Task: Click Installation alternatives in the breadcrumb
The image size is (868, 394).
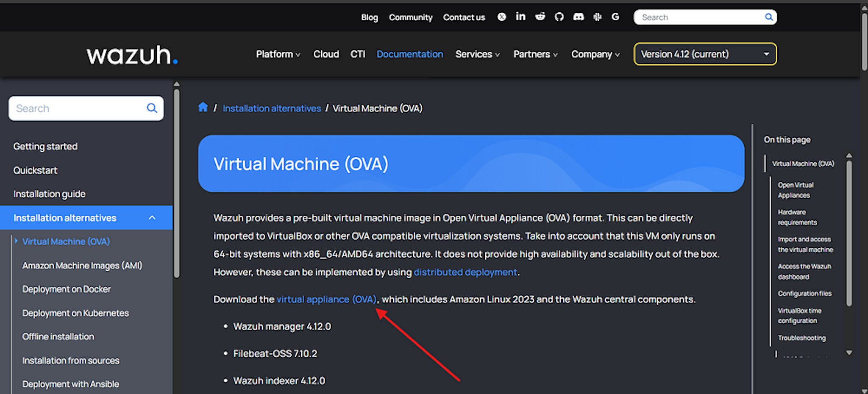Action: [272, 108]
